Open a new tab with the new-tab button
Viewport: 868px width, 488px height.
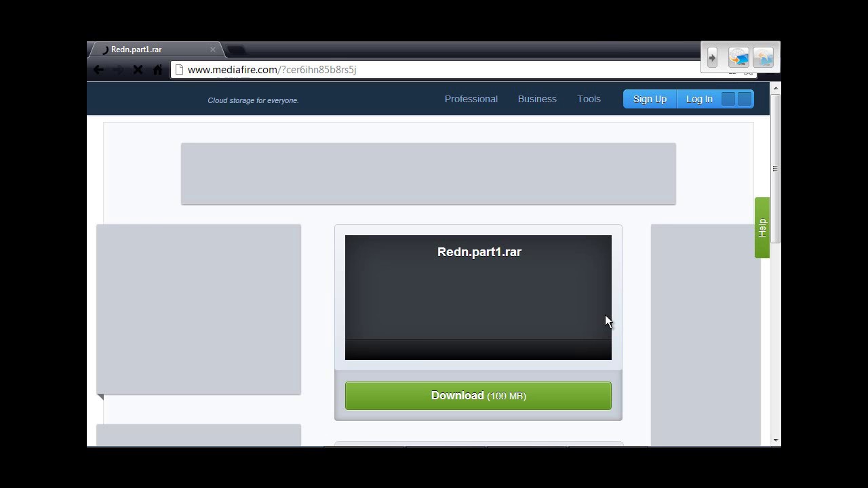pyautogui.click(x=236, y=50)
